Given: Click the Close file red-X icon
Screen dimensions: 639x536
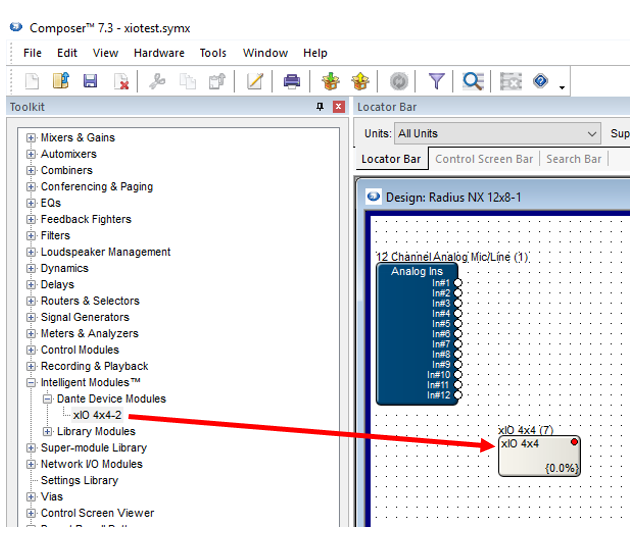Looking at the screenshot, I should 121,82.
